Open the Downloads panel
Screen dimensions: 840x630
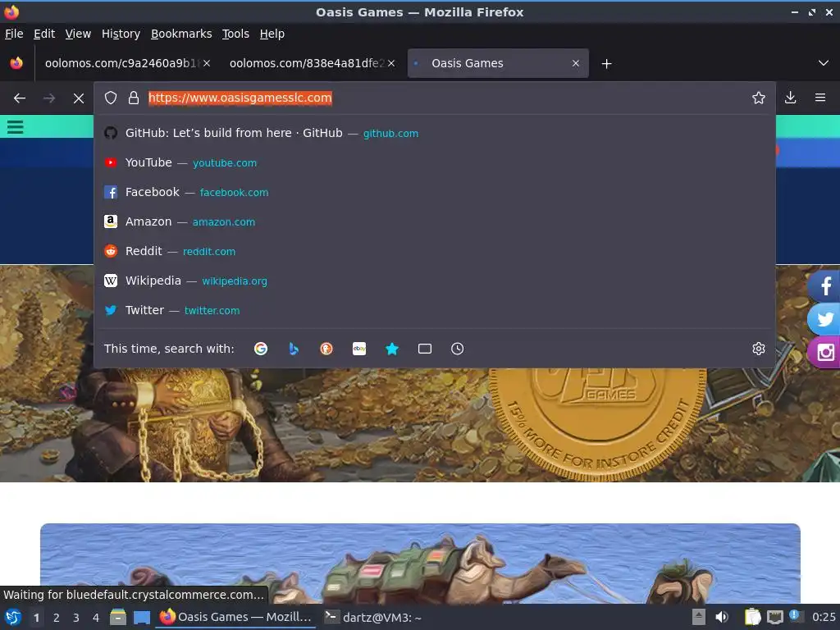tap(790, 98)
